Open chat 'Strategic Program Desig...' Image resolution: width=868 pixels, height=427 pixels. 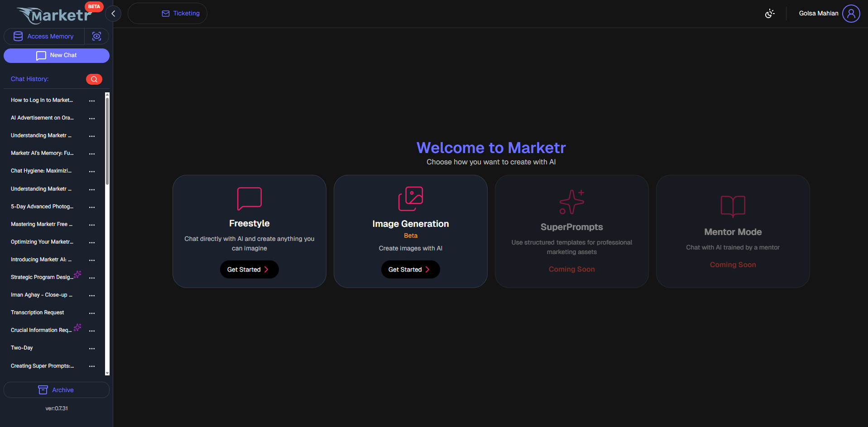tap(42, 277)
